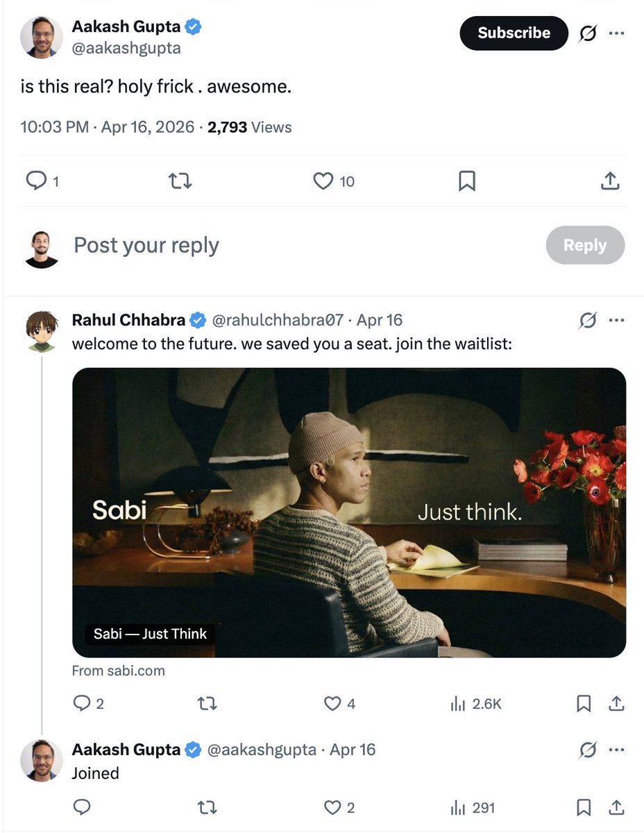This screenshot has width=644, height=833.
Task: Open more options on Rahul Chhabra's reply
Action: (616, 320)
